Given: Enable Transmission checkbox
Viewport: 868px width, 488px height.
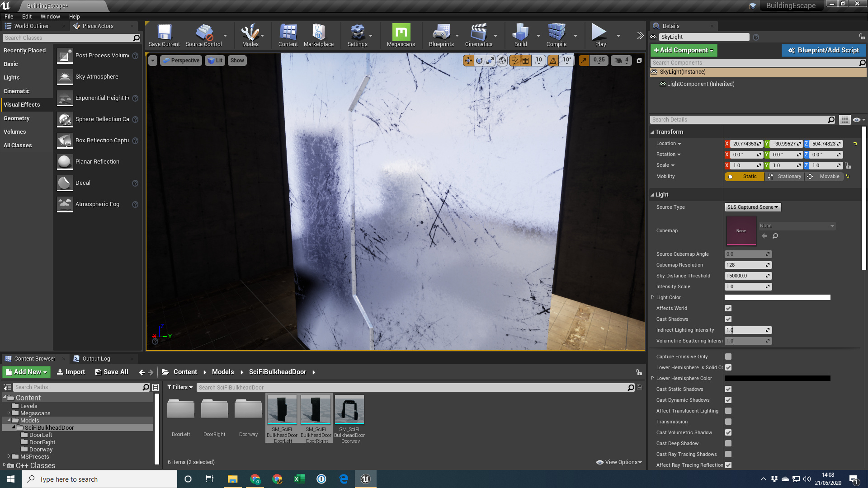Looking at the screenshot, I should point(728,422).
